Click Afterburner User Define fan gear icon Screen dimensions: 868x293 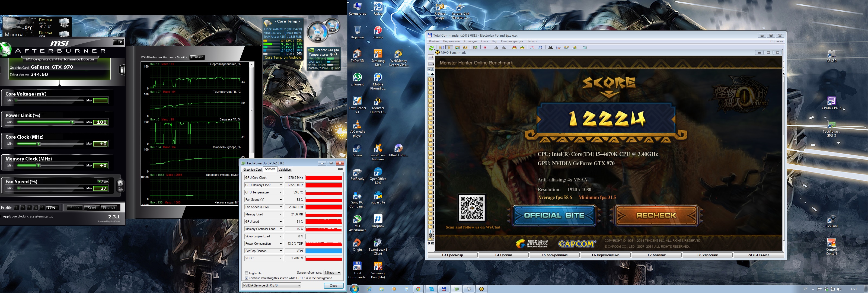coord(120,185)
